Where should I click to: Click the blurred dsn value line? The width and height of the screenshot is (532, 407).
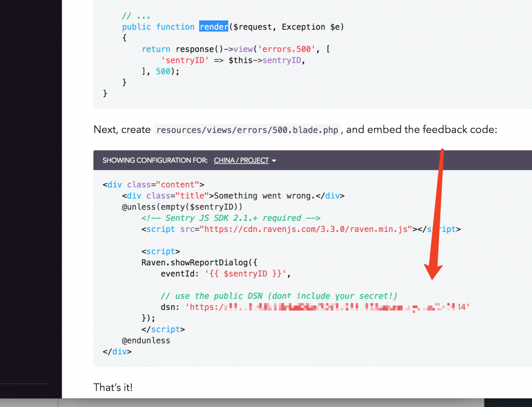pos(315,307)
